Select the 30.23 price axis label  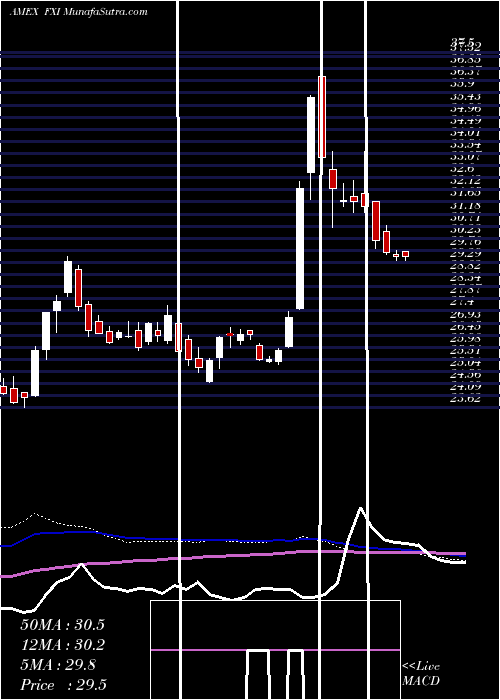tap(465, 230)
